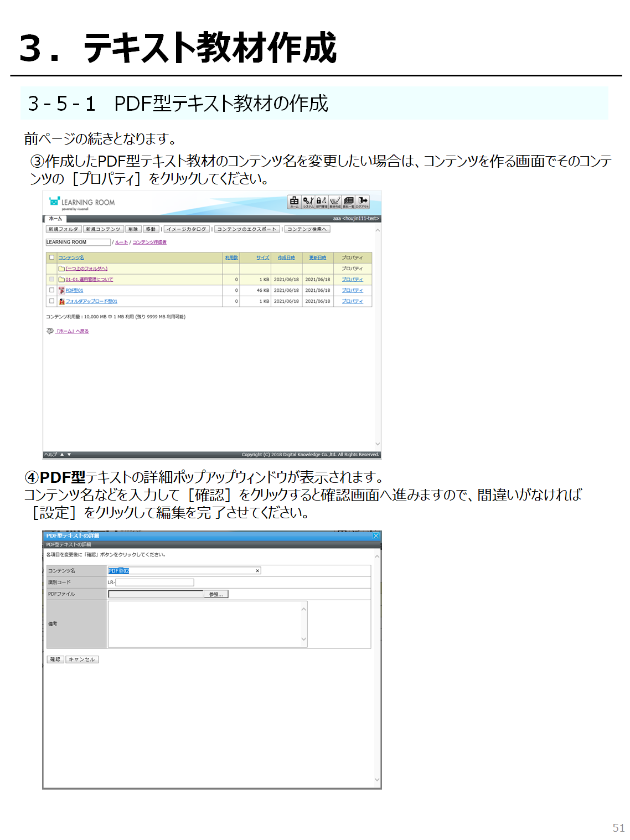Sort by the 作成日時 column header
630x840 pixels.
point(286,257)
